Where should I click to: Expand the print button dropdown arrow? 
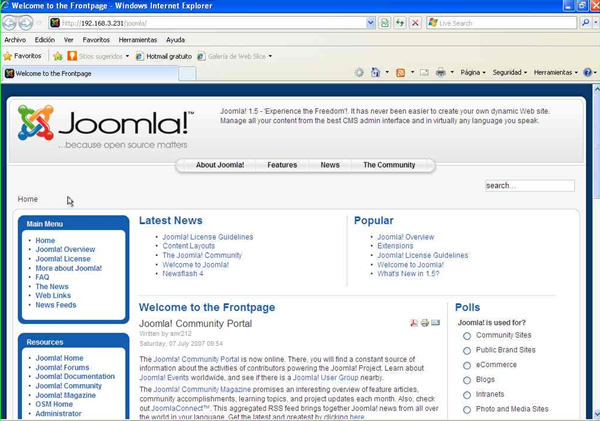452,72
